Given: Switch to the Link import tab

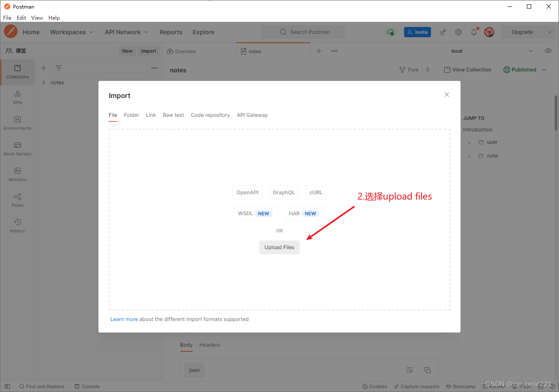Looking at the screenshot, I should pos(151,115).
